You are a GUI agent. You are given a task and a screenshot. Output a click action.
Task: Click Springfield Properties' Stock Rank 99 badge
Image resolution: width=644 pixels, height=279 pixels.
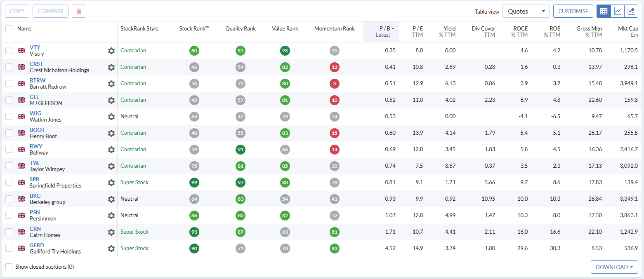[194, 183]
